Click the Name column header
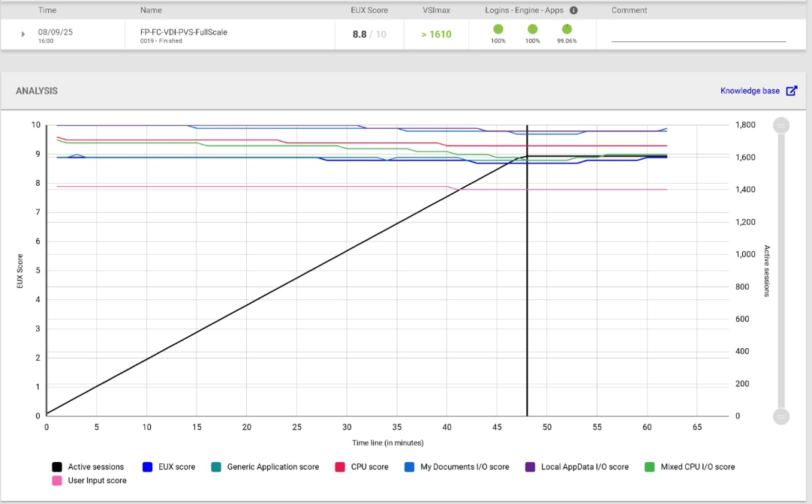 151,10
